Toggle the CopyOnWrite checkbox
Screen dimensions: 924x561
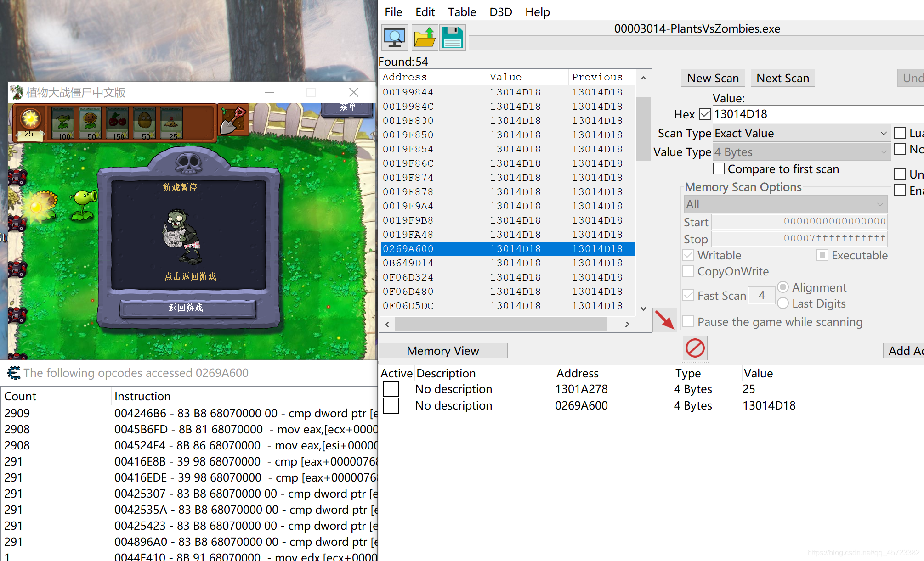[x=688, y=271]
